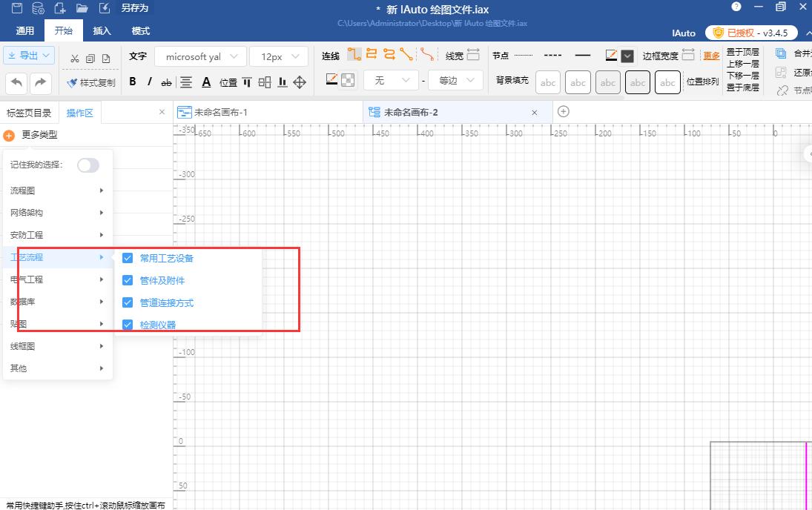This screenshot has height=510, width=812.
Task: Select the curved bezier connector style
Action: click(x=426, y=54)
